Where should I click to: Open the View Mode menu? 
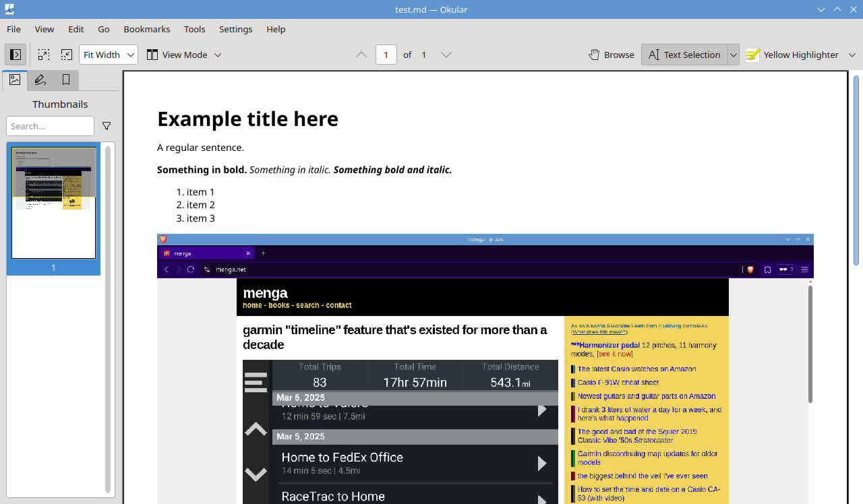point(184,55)
